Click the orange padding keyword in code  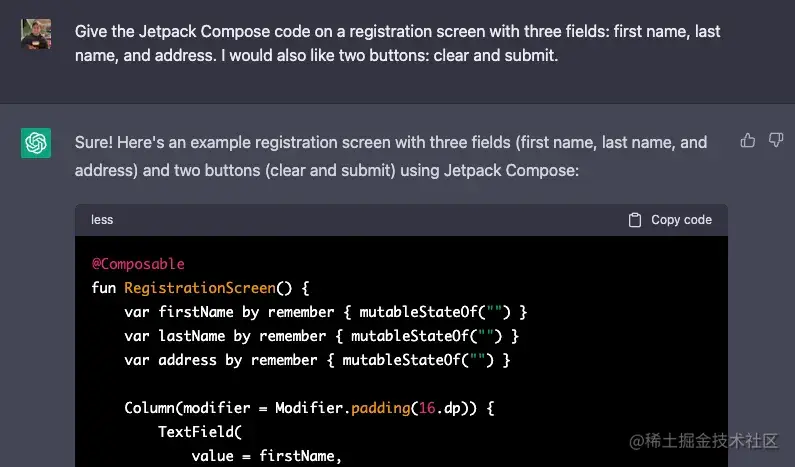click(381, 408)
